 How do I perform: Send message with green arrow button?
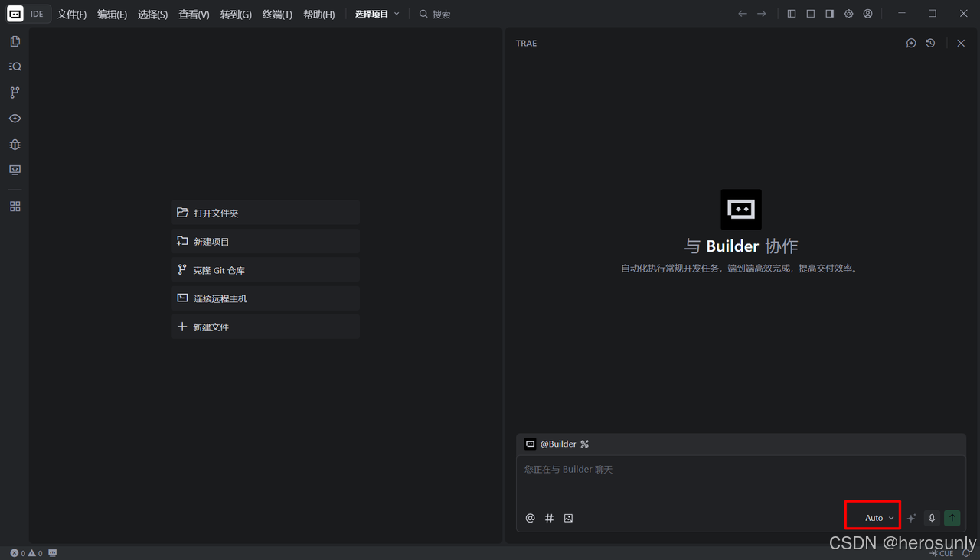coord(952,518)
